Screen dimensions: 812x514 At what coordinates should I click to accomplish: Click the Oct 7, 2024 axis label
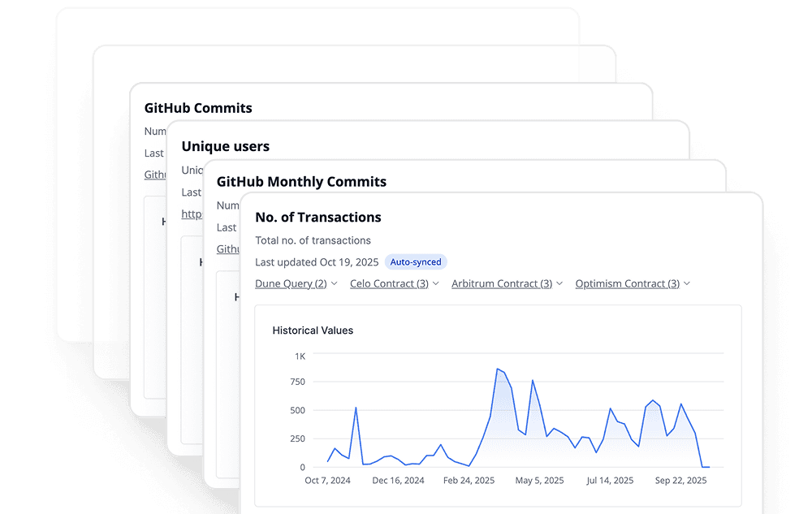[327, 480]
